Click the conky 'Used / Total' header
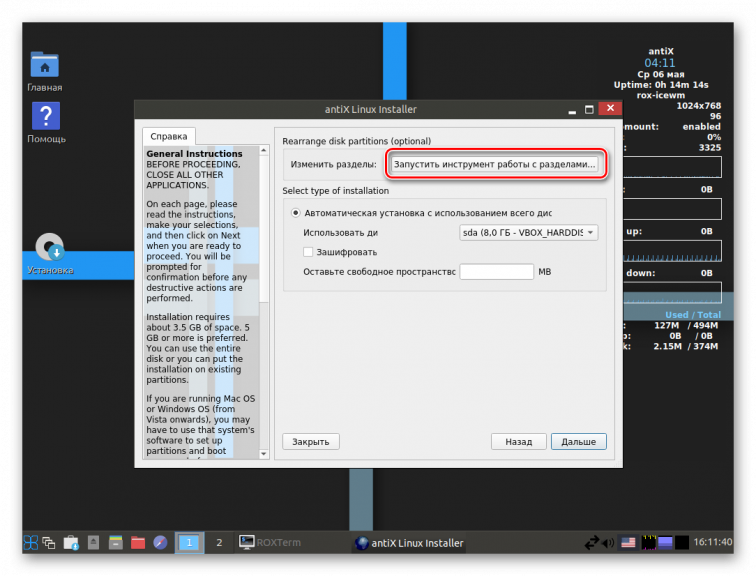 (693, 315)
